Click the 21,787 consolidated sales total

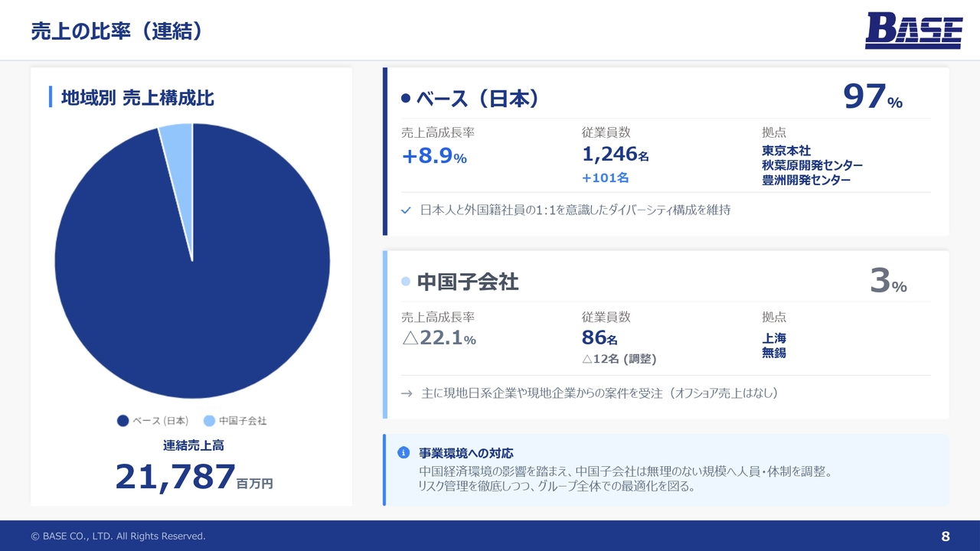(175, 477)
